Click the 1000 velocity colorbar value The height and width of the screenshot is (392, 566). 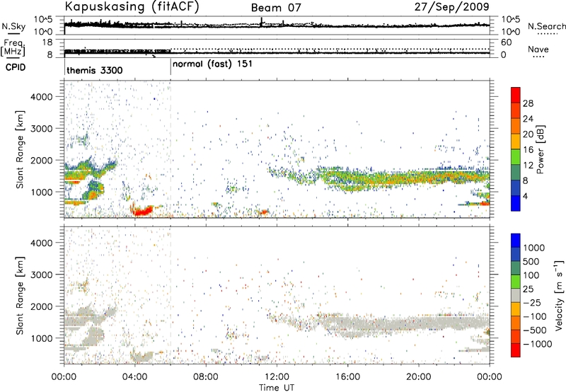tap(534, 248)
